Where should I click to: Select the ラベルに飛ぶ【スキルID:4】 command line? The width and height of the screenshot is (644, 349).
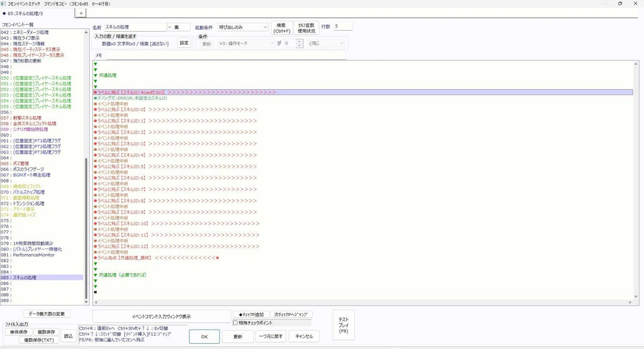(x=175, y=155)
